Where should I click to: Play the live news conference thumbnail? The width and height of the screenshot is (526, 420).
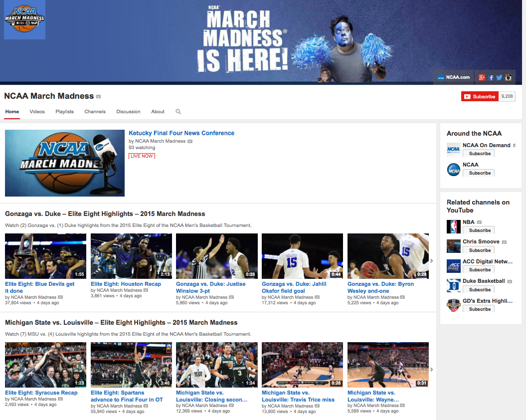click(65, 163)
